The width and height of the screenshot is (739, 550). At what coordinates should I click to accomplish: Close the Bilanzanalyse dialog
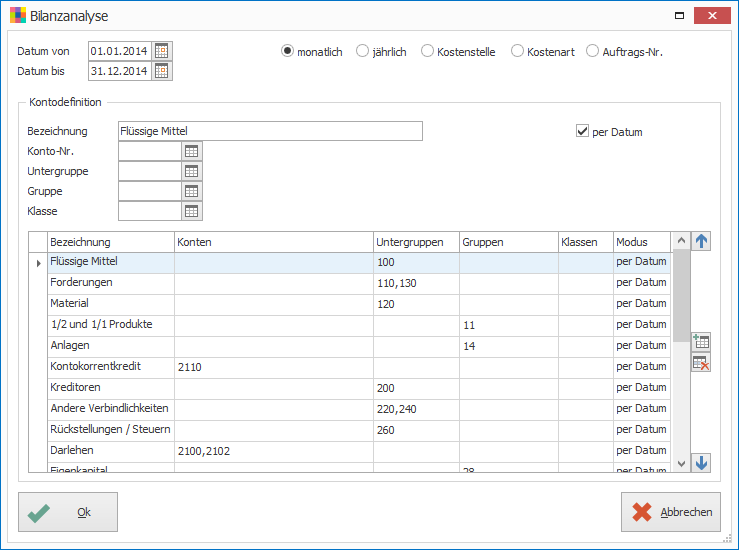click(712, 16)
